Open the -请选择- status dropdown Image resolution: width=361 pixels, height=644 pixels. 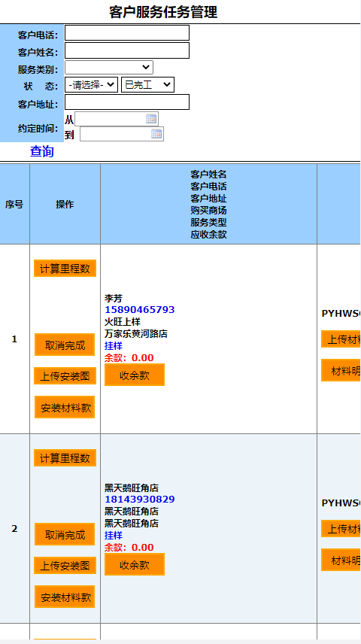click(x=91, y=84)
